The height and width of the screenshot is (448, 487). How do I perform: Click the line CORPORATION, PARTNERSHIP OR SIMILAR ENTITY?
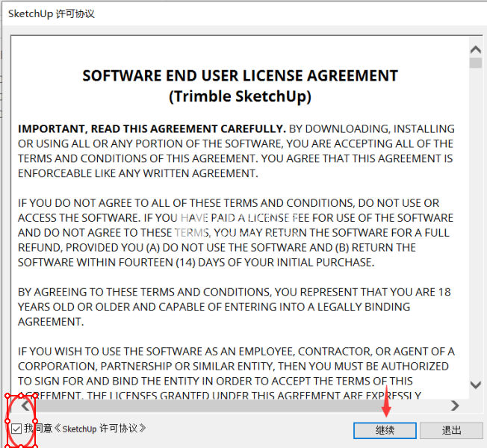point(233,367)
